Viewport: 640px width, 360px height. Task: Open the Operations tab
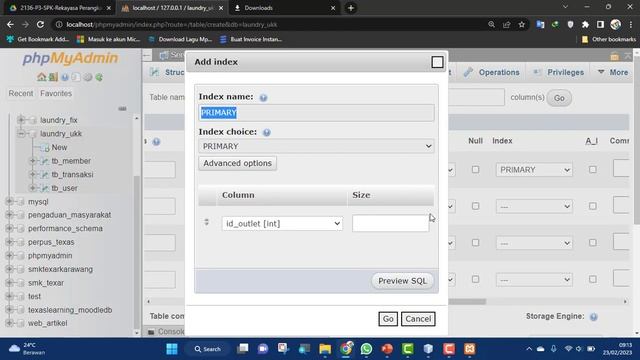tap(492, 73)
